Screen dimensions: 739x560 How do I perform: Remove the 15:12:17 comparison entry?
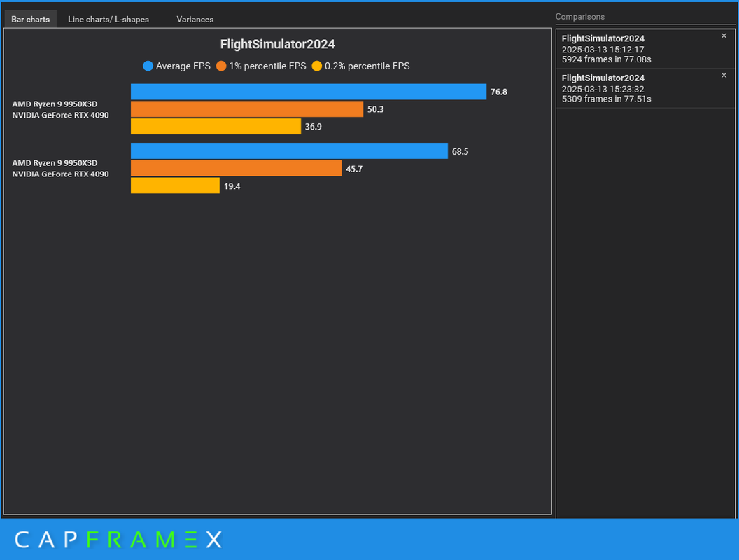tap(724, 36)
